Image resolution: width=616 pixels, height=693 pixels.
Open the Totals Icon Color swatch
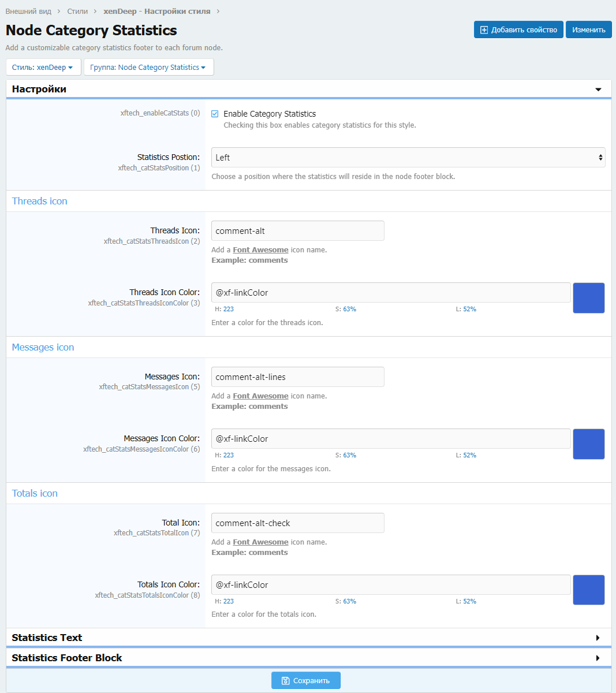[588, 590]
